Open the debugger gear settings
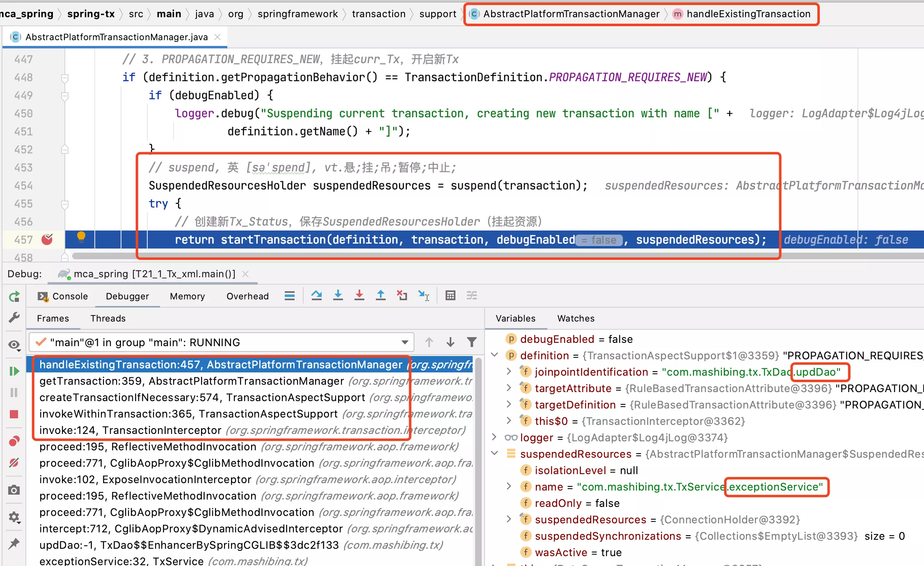924x566 pixels. [x=14, y=517]
